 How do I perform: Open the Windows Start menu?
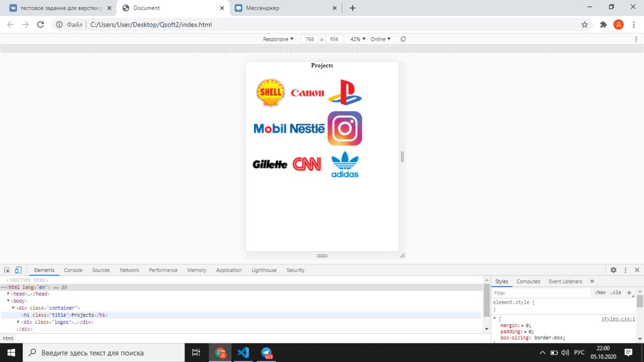(11, 352)
